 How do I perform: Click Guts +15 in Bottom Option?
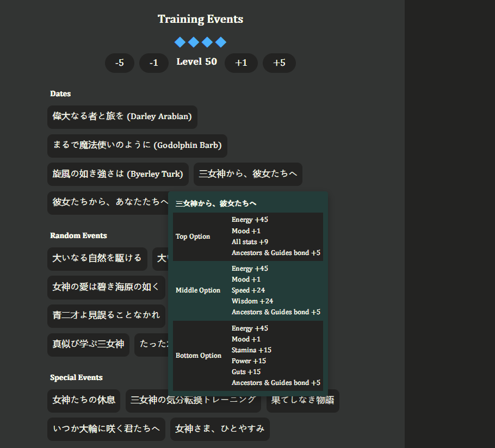(246, 372)
